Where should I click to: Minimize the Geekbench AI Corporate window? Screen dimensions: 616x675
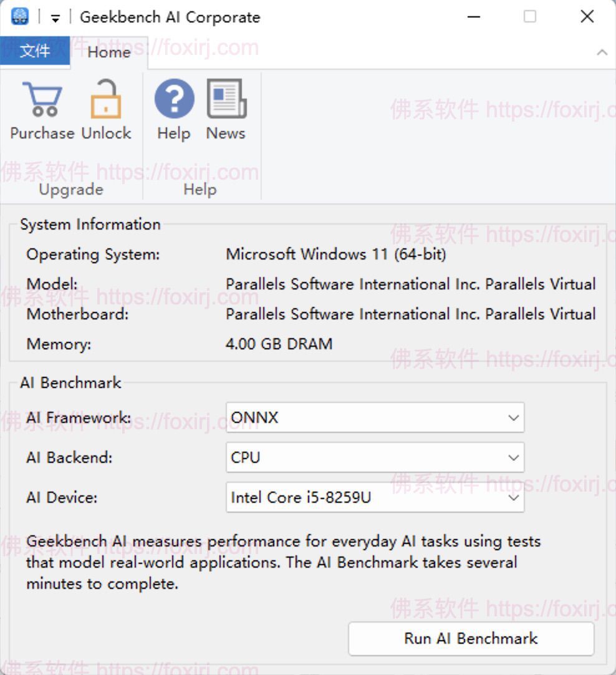[474, 17]
